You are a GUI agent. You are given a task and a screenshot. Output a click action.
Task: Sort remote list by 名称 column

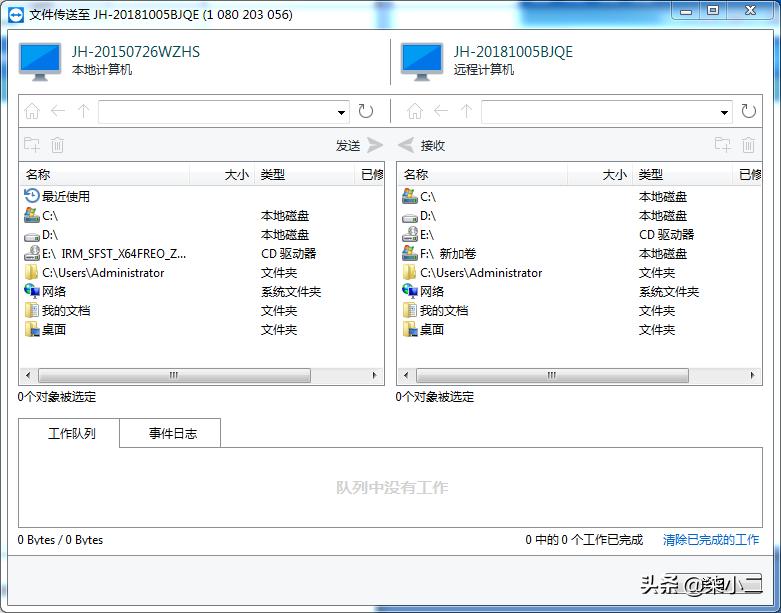pyautogui.click(x=483, y=174)
